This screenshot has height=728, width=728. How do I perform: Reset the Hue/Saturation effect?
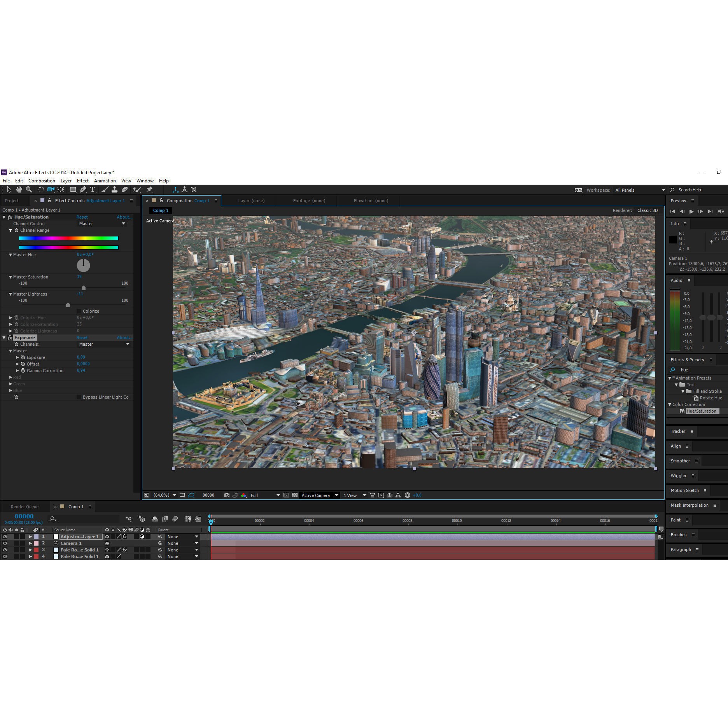82,217
